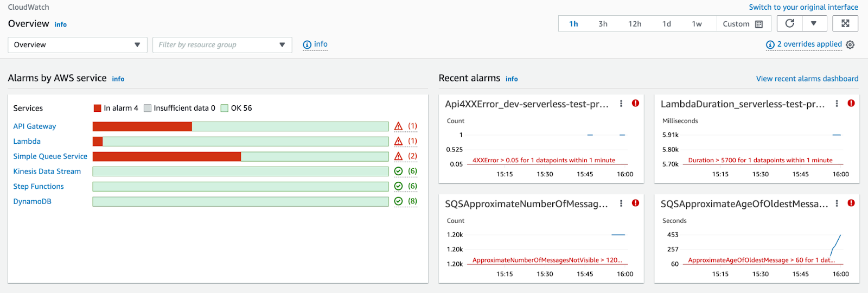Click the DynamoDB OK count (8)
Screen dimensions: 868x293
click(413, 201)
